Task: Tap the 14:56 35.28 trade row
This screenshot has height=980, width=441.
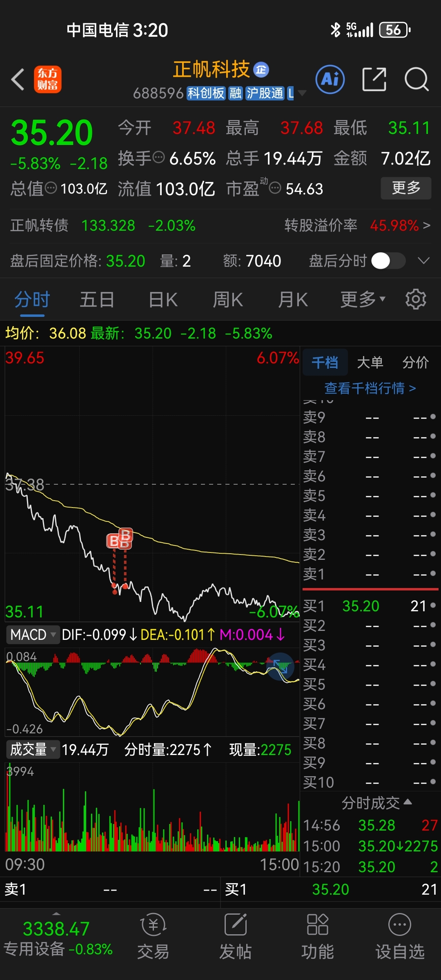Action: 371,825
